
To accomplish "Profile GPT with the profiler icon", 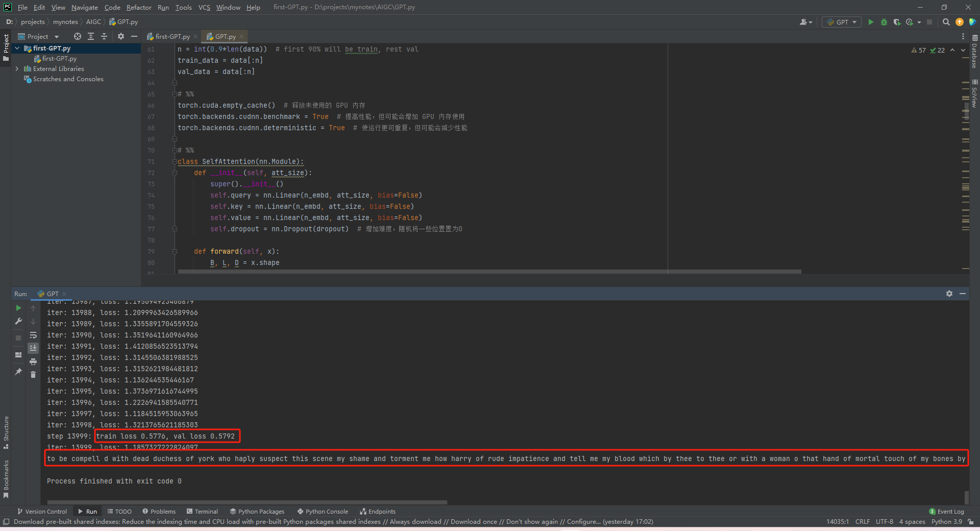I will 910,22.
